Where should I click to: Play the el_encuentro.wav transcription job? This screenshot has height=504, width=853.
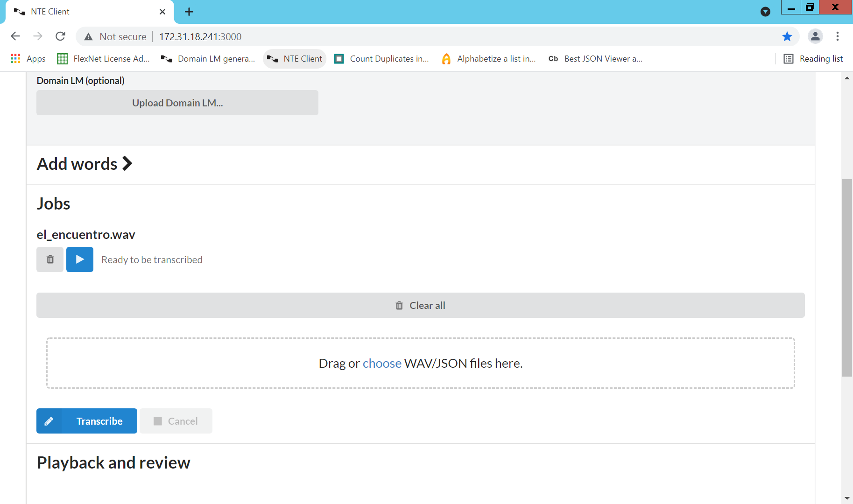tap(79, 259)
